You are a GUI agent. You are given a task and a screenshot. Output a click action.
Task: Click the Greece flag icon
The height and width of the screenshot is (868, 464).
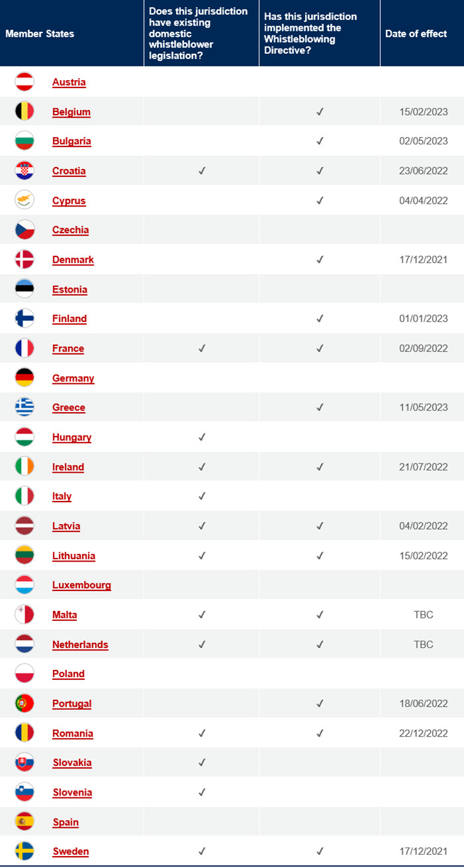pos(24,407)
